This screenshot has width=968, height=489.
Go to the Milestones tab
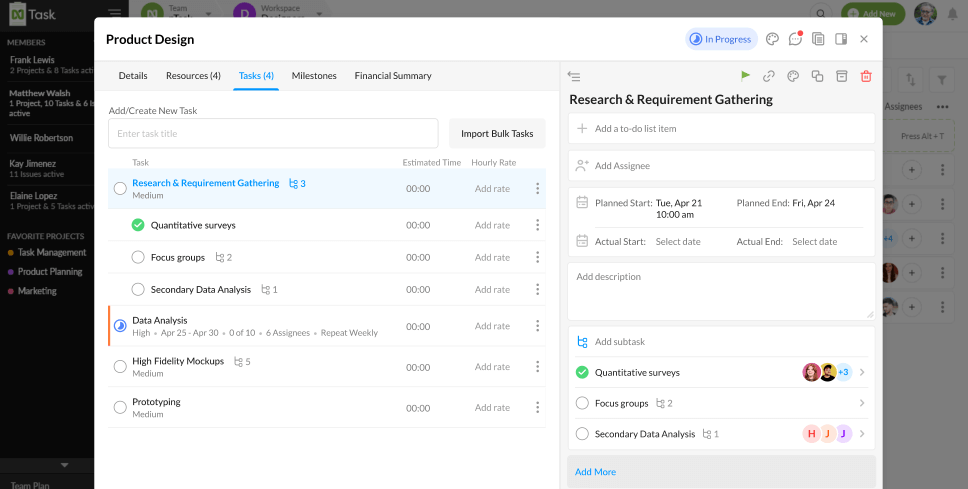click(x=314, y=75)
